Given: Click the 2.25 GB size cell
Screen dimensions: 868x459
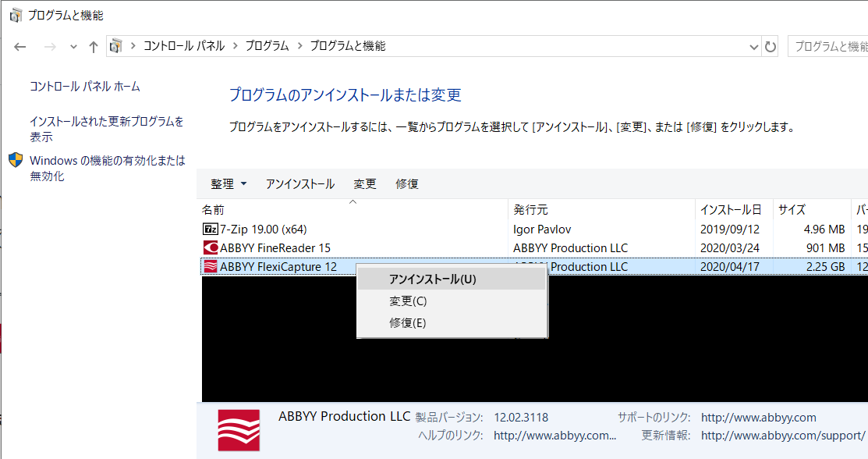Looking at the screenshot, I should 825,267.
